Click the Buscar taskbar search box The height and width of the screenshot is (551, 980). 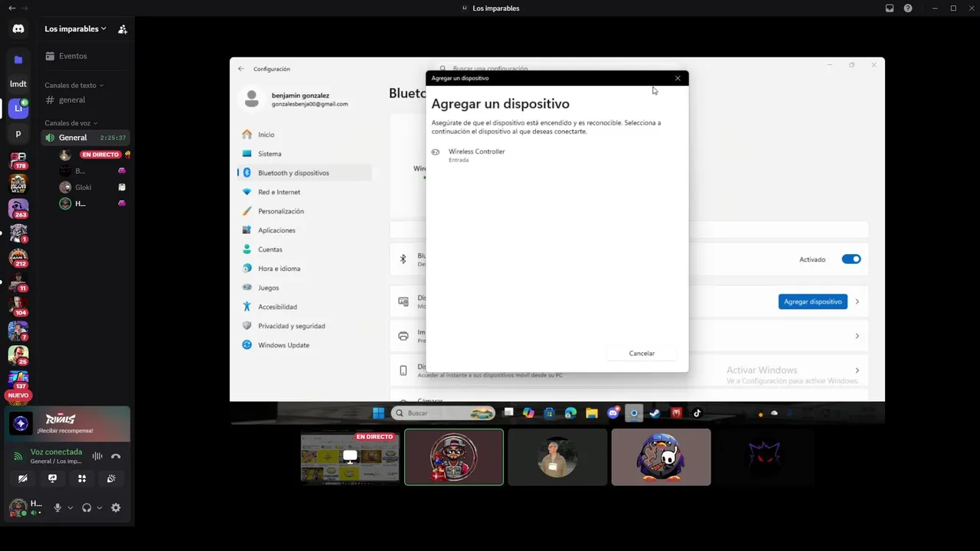coord(443,413)
